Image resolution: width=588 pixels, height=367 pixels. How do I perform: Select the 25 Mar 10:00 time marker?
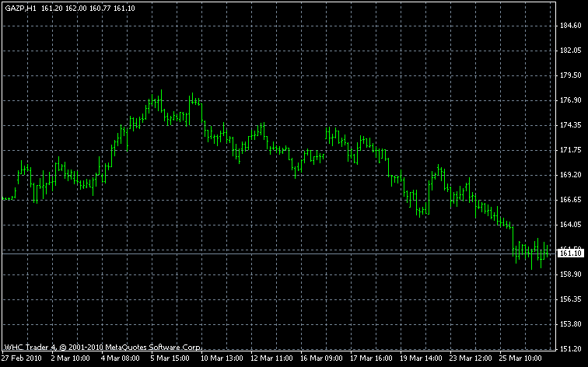click(519, 360)
